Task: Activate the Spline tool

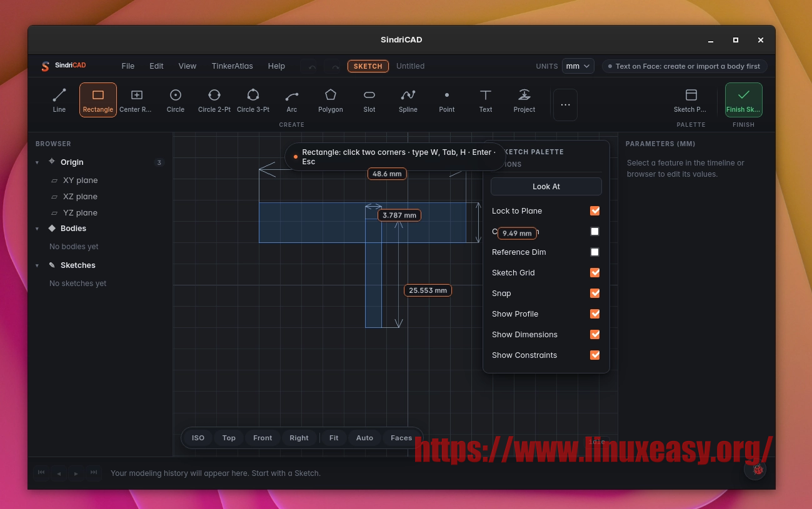Action: pyautogui.click(x=408, y=100)
